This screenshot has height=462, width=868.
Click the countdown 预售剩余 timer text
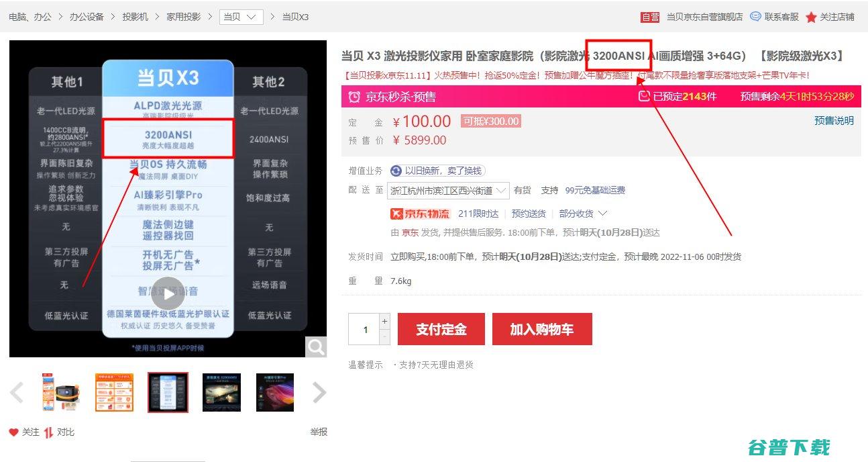coord(798,97)
